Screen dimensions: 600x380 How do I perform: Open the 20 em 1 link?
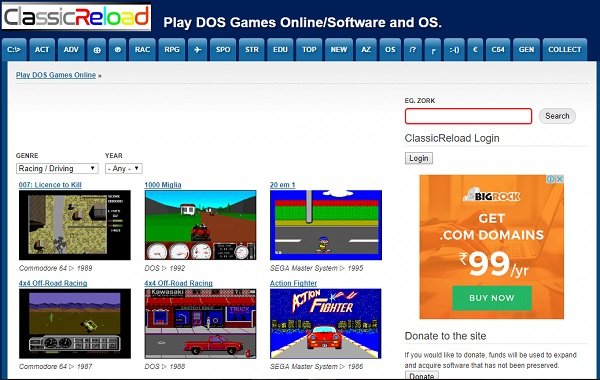tap(282, 185)
